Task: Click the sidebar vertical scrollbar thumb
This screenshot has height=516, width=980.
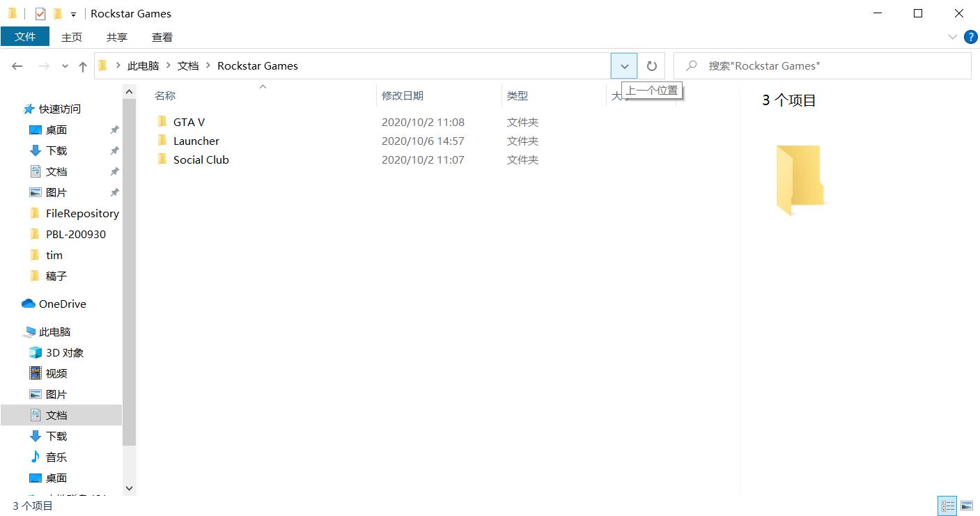Action: tap(129, 272)
